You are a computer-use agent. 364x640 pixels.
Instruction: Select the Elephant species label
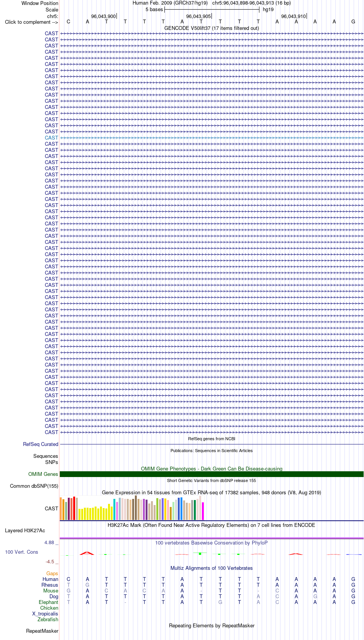tap(48, 602)
